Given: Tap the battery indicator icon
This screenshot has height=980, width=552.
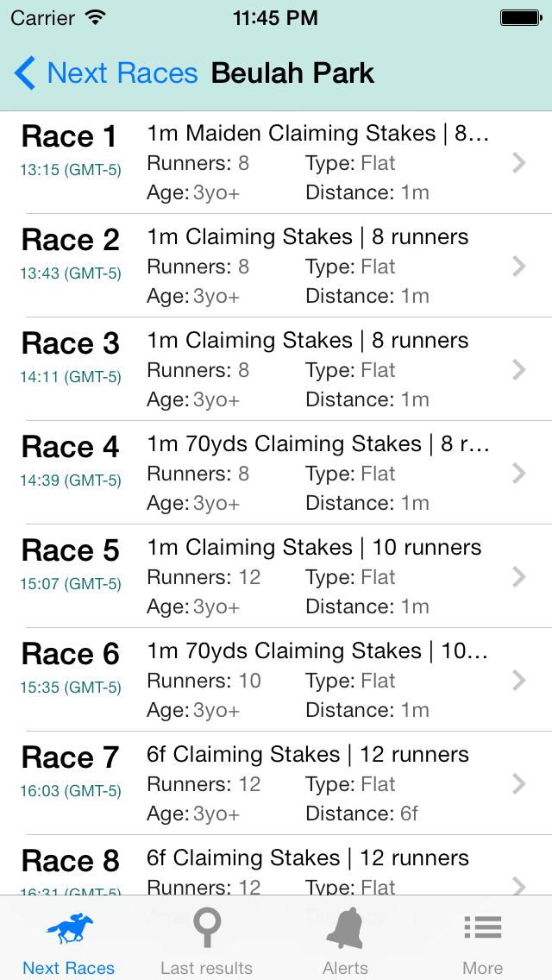Looking at the screenshot, I should coord(520,17).
